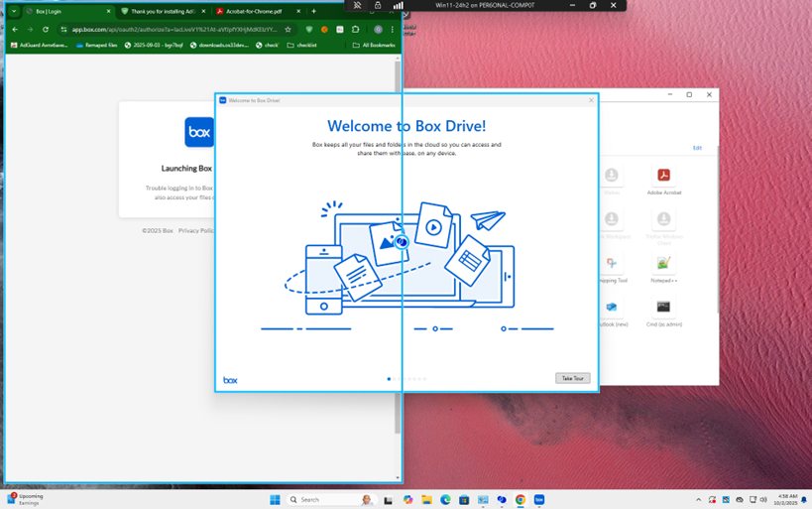Screen dimensions: 812x509
Task: Click the Take Tour button
Action: [572, 378]
